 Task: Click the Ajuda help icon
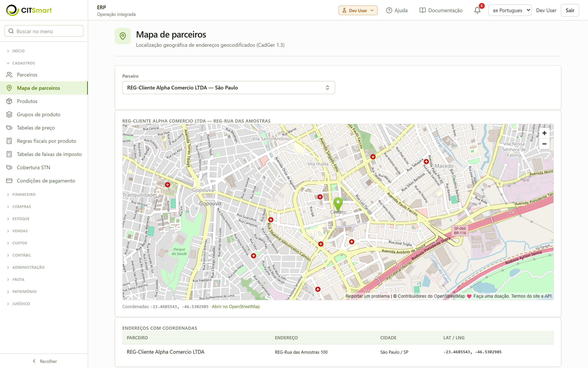(x=389, y=10)
